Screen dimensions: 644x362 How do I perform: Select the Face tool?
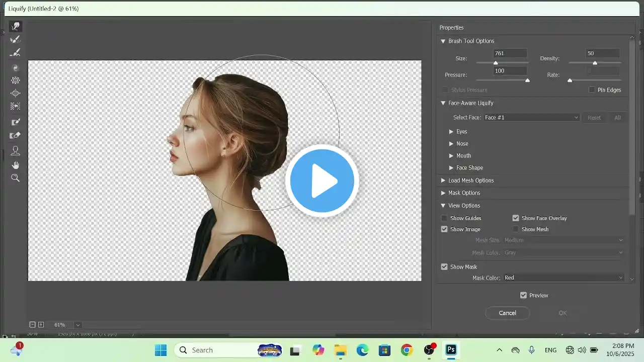click(x=15, y=150)
